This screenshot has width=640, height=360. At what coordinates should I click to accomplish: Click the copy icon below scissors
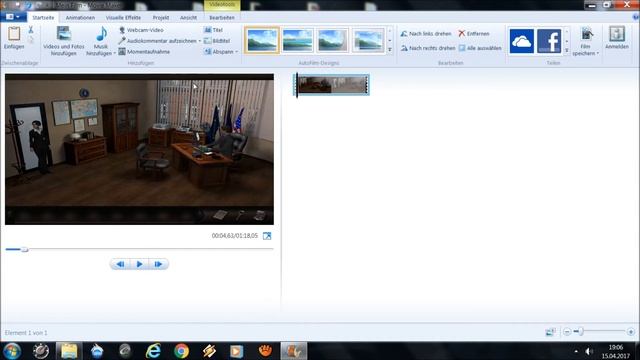click(31, 40)
